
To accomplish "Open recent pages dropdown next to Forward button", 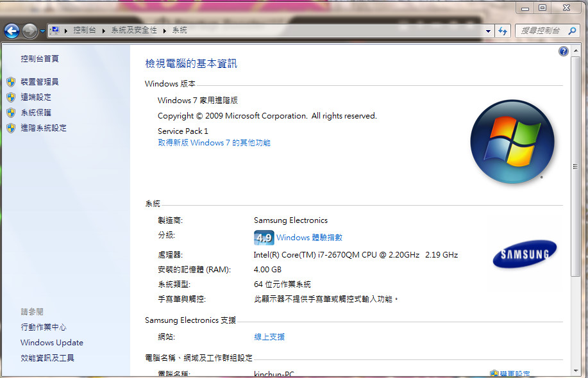I will (42, 31).
